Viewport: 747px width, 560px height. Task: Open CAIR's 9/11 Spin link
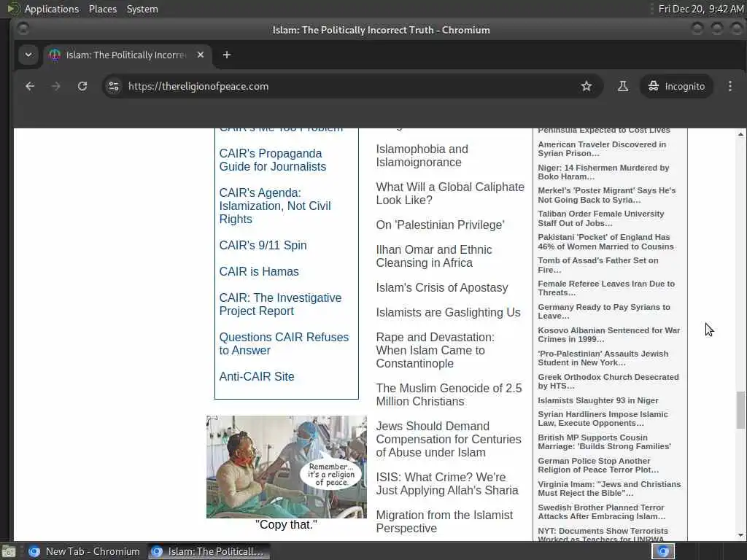click(x=263, y=245)
